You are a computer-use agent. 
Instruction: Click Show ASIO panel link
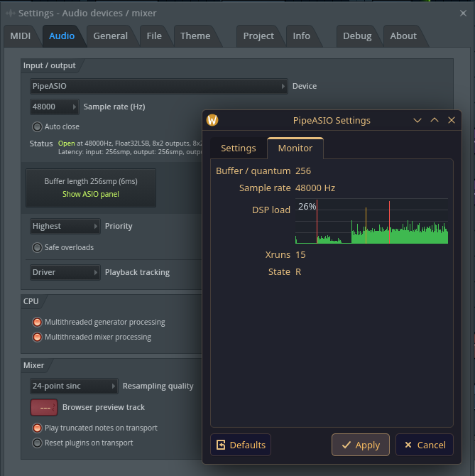tap(91, 194)
